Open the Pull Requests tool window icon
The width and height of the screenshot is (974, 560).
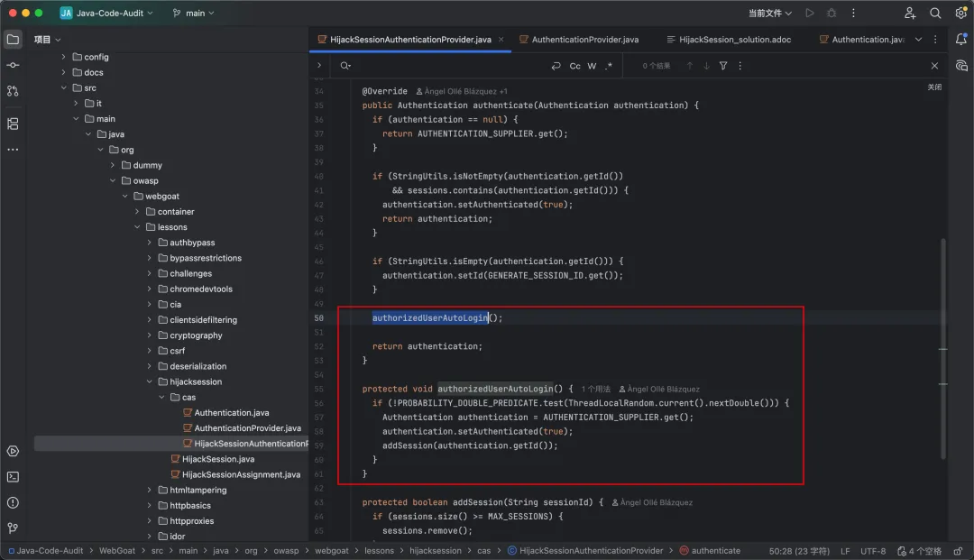tap(13, 91)
